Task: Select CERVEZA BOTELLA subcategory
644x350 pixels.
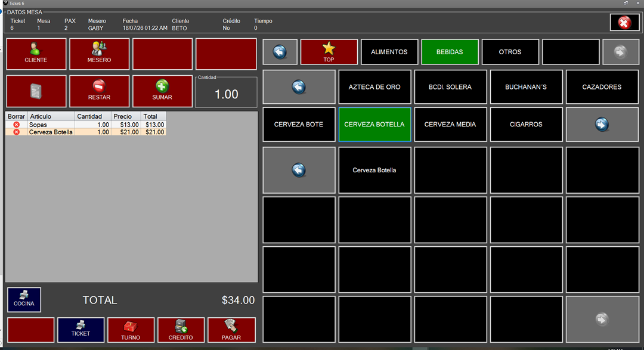Action: [x=374, y=124]
